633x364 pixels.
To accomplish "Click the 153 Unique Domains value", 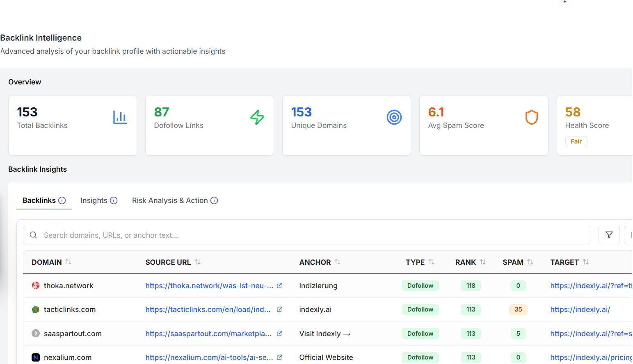I will [302, 112].
